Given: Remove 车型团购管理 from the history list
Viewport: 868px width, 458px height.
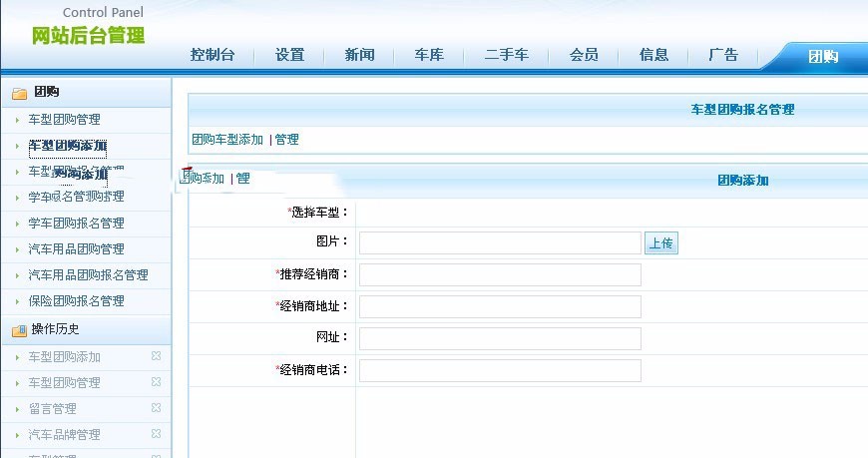Looking at the screenshot, I should click(156, 382).
